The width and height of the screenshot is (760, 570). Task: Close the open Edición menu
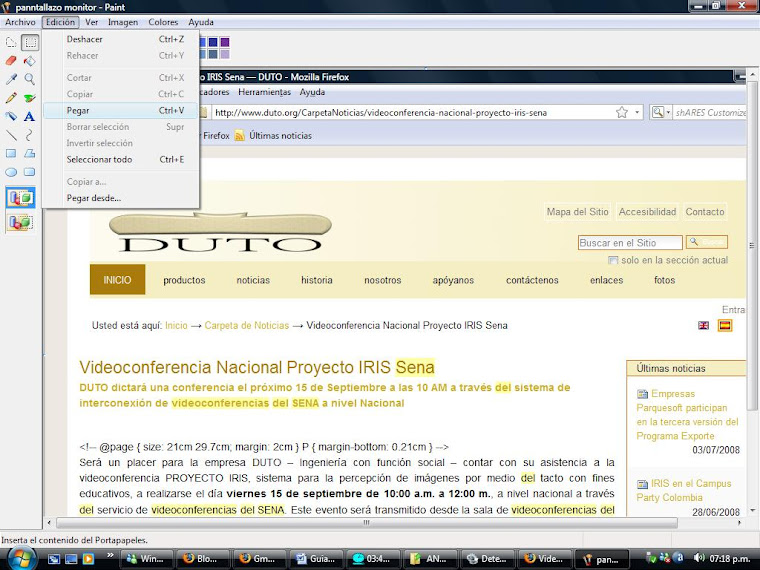click(60, 22)
